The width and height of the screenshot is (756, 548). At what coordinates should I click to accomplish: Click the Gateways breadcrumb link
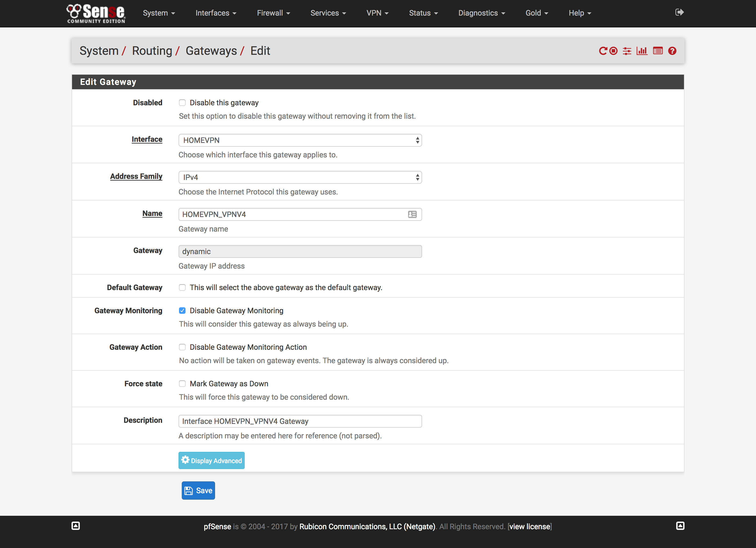click(211, 51)
